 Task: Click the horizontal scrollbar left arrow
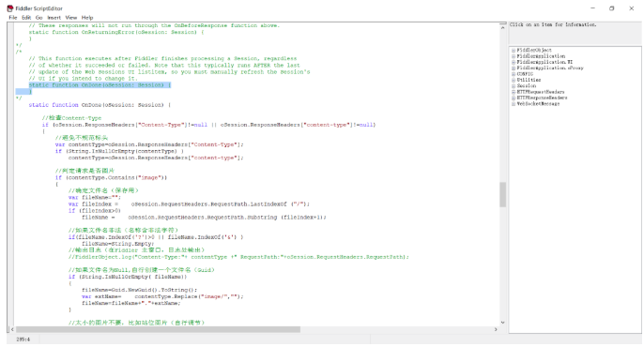tap(12, 329)
